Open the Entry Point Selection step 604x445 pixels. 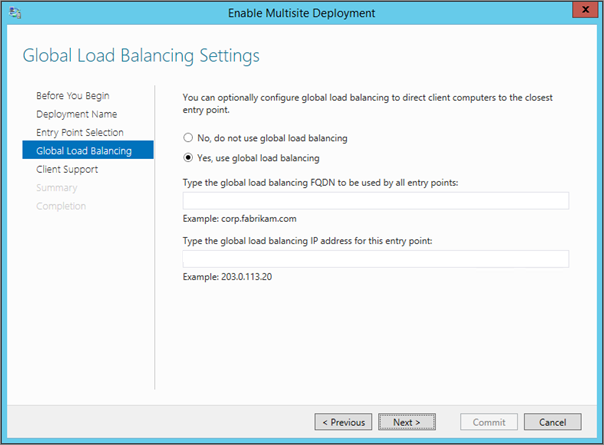point(80,133)
